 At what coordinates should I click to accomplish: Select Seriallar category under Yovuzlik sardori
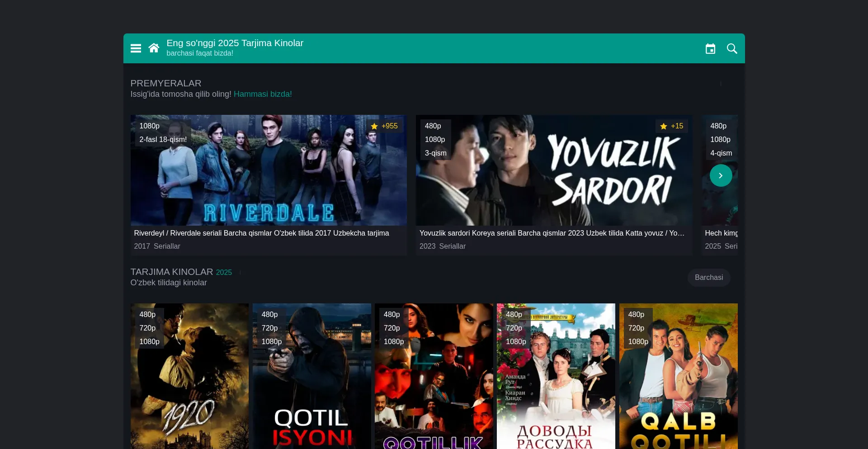tap(452, 246)
